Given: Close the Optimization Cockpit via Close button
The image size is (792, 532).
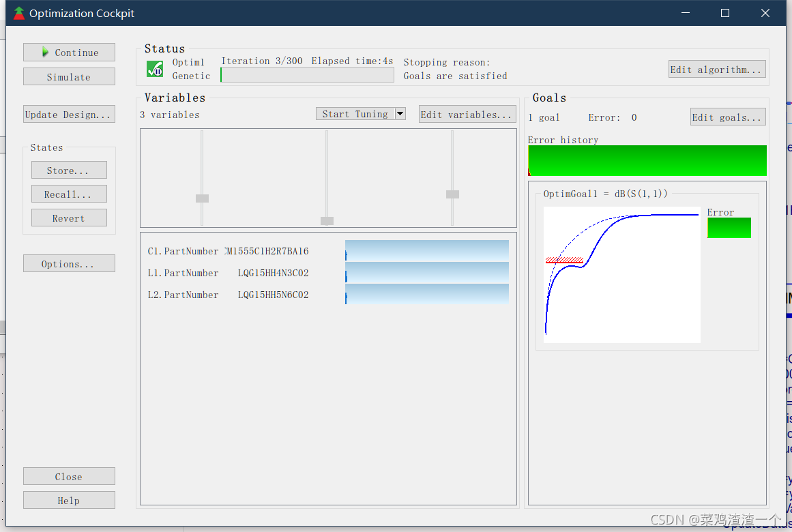Looking at the screenshot, I should coord(69,477).
